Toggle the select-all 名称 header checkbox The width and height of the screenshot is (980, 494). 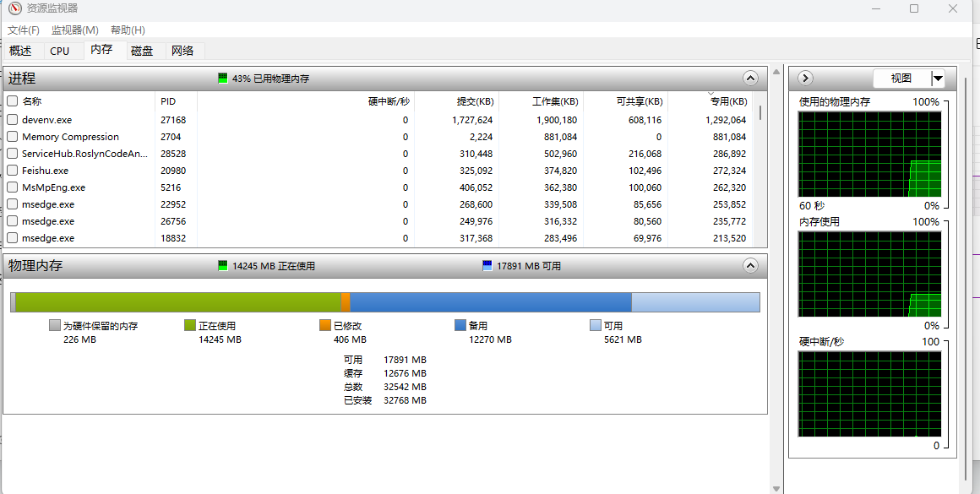click(x=13, y=101)
